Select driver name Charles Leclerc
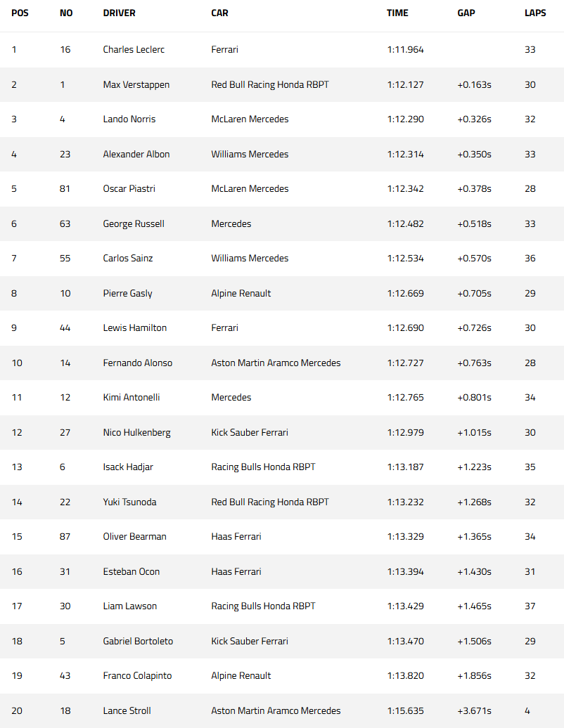Image resolution: width=564 pixels, height=728 pixels. point(134,50)
